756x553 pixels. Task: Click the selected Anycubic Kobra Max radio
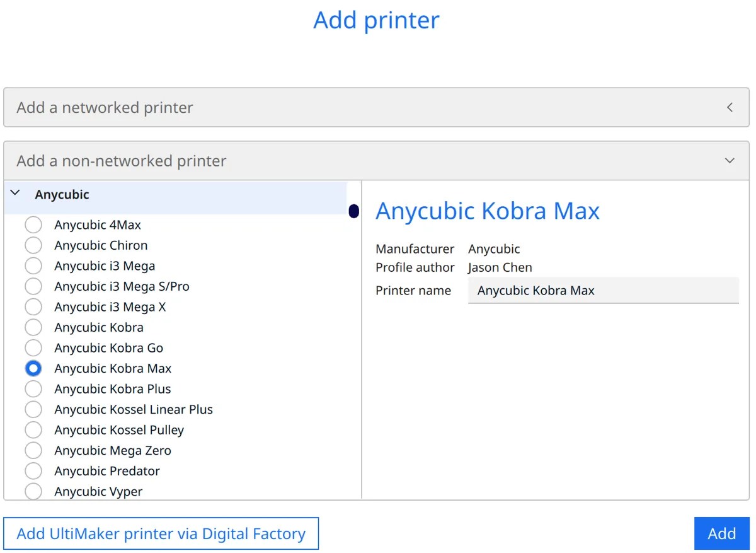pos(33,368)
